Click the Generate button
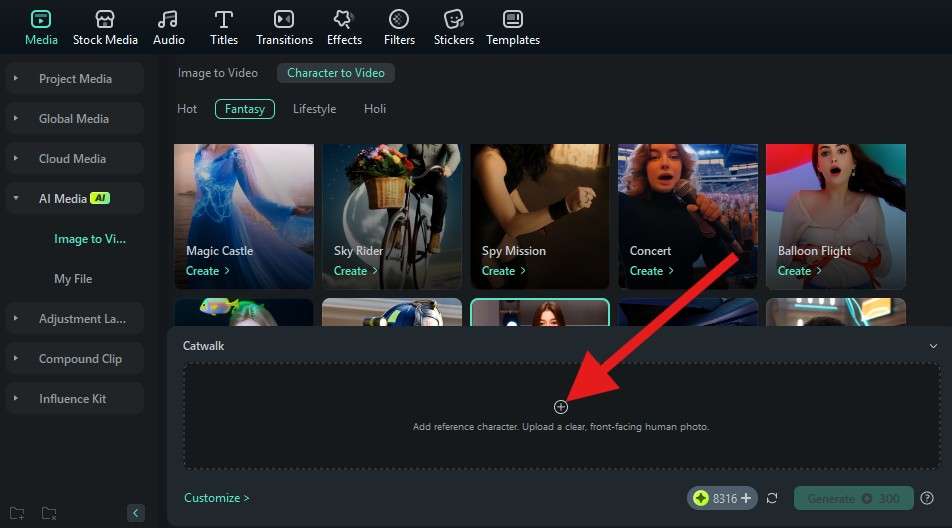 coord(854,498)
